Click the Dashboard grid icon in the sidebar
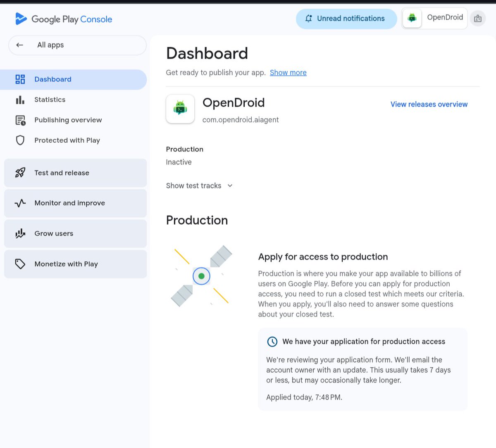The image size is (496, 448). [20, 79]
